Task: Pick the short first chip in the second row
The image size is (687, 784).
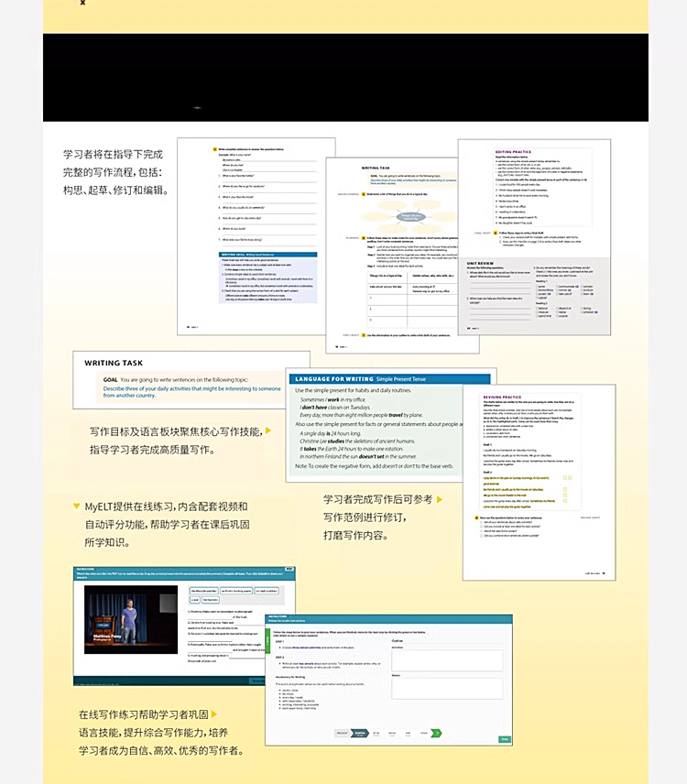Action: click(x=194, y=600)
